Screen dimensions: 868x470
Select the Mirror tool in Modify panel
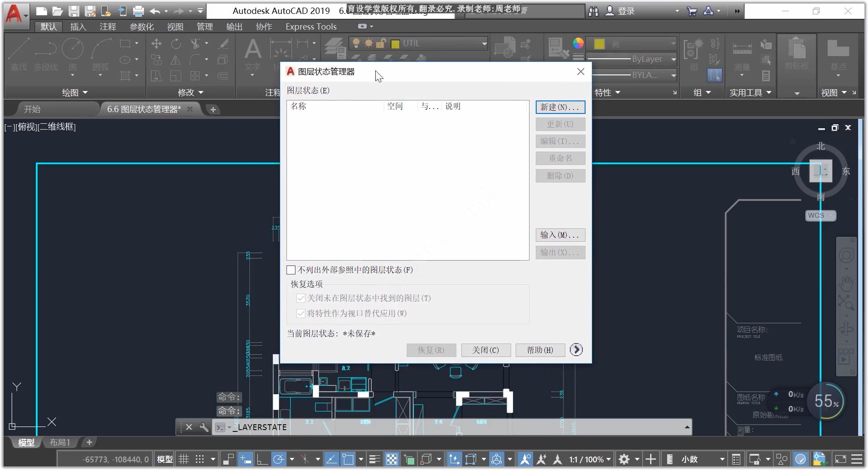click(x=176, y=60)
